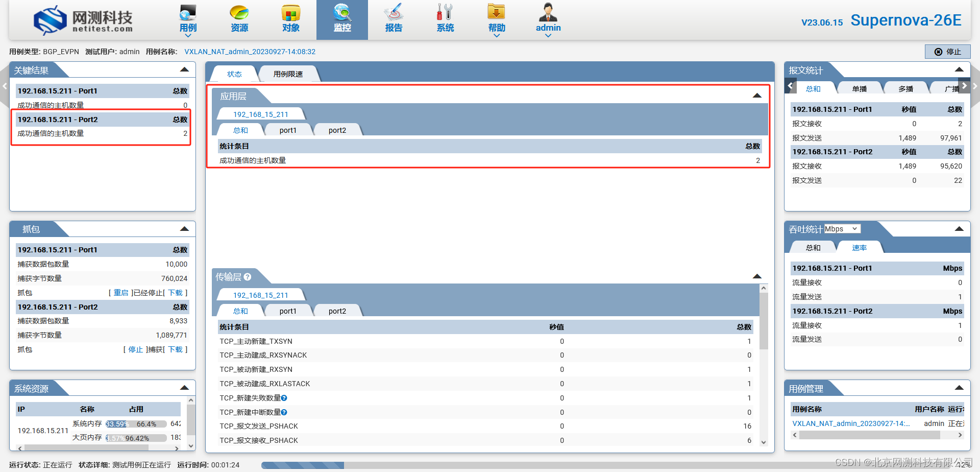
Task: Click help icon beside TCP_新建中断数量
Action: tap(284, 412)
